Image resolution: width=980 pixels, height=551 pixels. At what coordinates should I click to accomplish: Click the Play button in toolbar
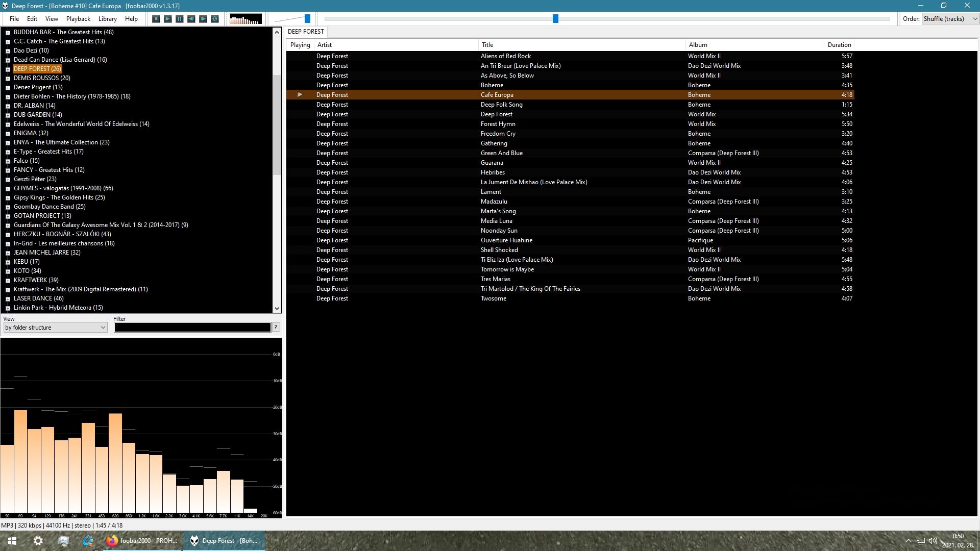[x=168, y=19]
